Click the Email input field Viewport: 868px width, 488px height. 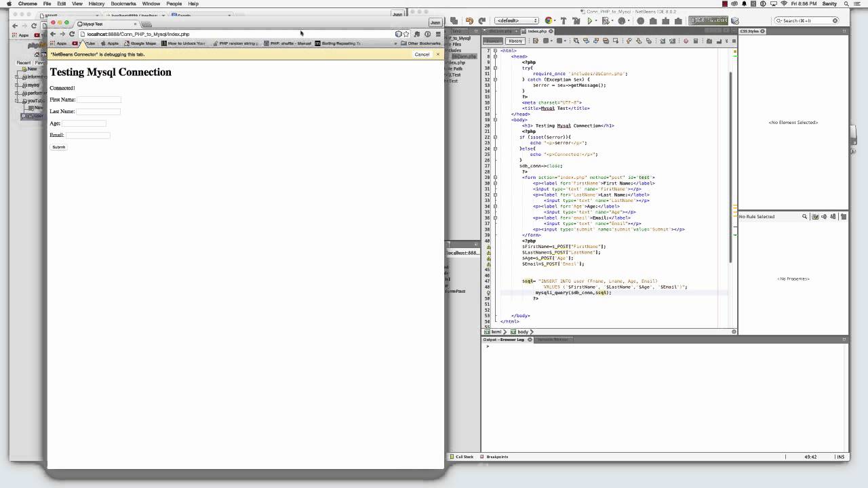click(x=87, y=135)
